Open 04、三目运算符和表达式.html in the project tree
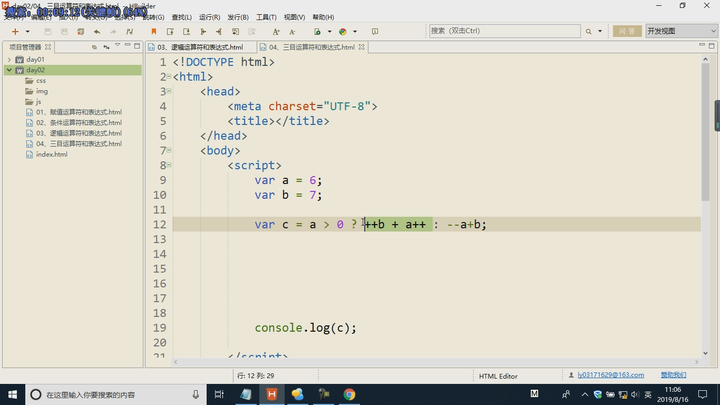Viewport: 720px width, 405px height. [79, 144]
